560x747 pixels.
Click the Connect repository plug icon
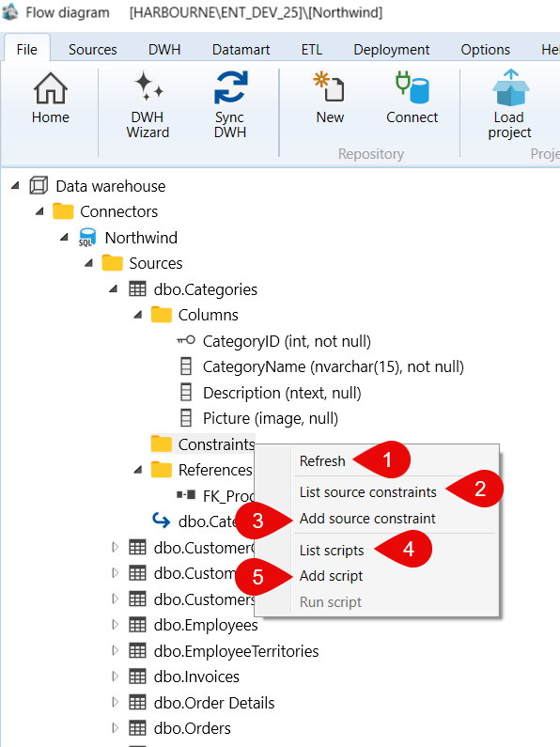point(412,87)
